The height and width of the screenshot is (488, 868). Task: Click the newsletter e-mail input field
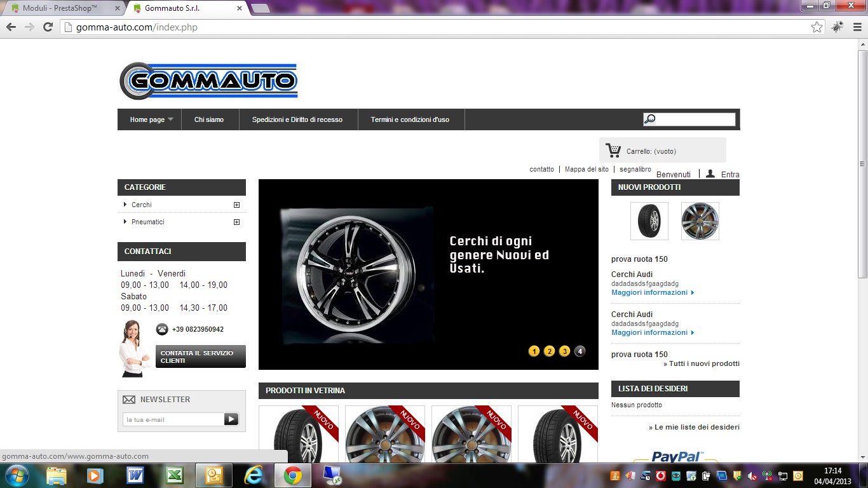tap(173, 419)
